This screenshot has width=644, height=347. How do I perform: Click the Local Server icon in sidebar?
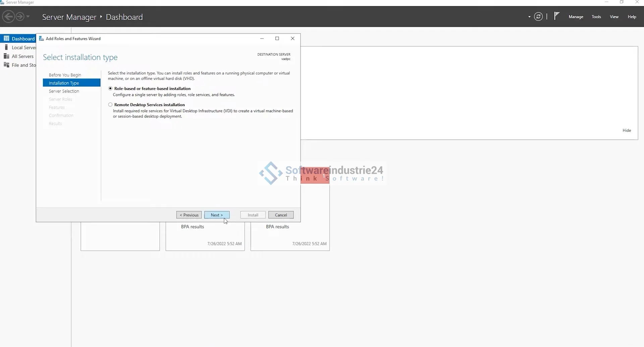pos(6,47)
